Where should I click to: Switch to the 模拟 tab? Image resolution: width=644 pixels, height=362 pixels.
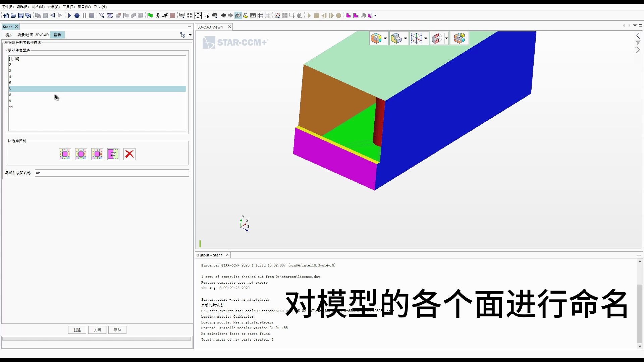click(9, 35)
